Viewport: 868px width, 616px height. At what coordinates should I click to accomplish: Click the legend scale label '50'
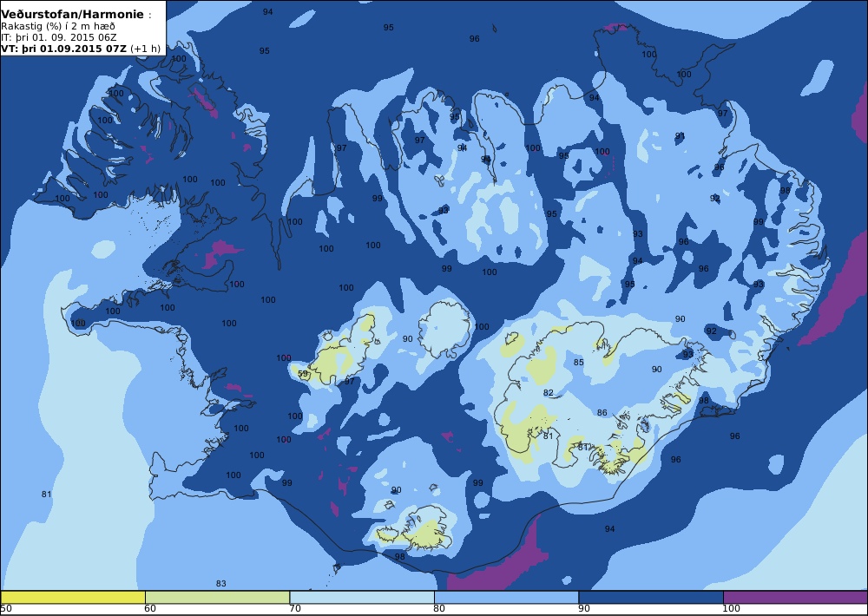click(x=5, y=609)
